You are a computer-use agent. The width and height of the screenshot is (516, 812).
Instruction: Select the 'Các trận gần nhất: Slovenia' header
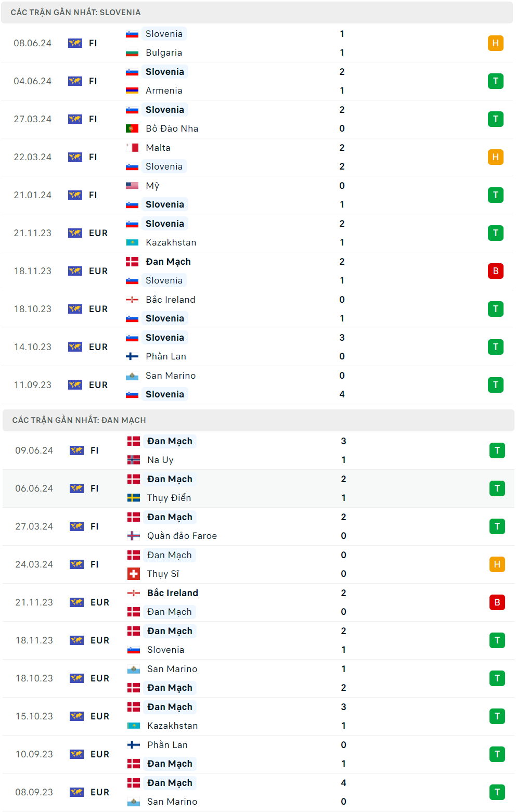pyautogui.click(x=75, y=12)
